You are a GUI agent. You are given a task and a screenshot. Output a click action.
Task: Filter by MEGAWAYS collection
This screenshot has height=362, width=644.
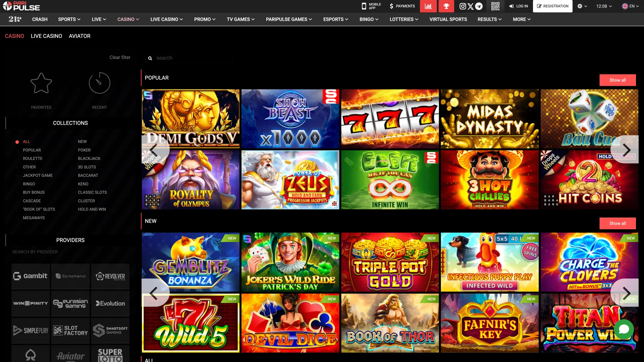tap(34, 218)
